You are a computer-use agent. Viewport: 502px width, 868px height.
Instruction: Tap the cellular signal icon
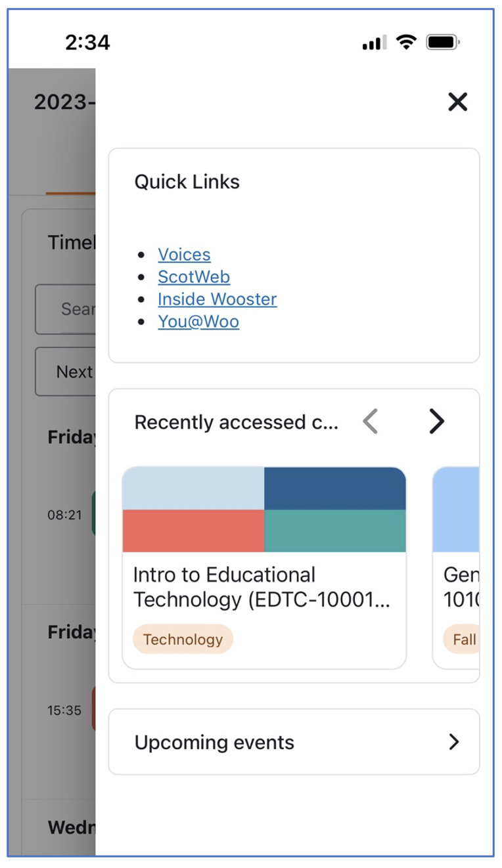372,42
